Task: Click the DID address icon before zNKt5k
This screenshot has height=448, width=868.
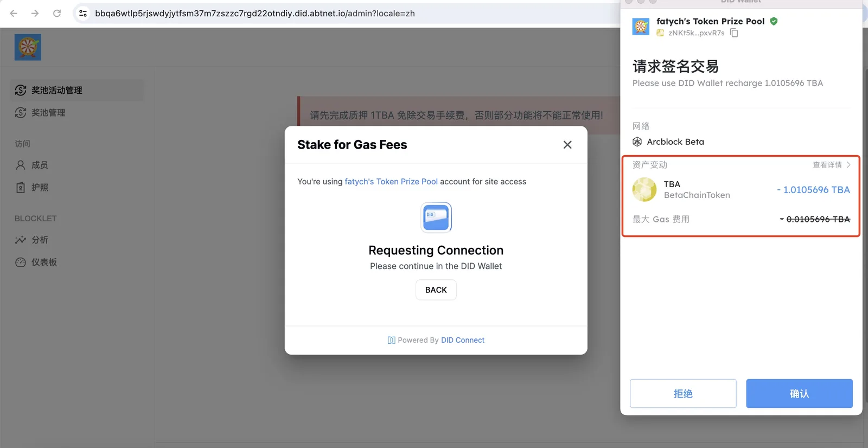Action: tap(660, 33)
